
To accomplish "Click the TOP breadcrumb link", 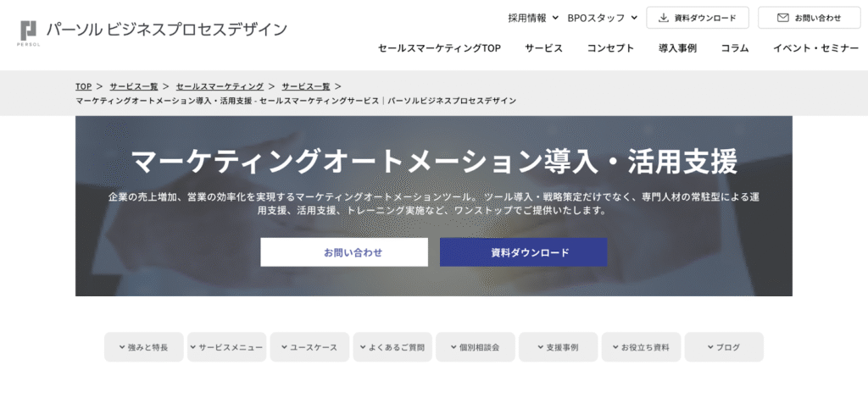I will coord(83,86).
